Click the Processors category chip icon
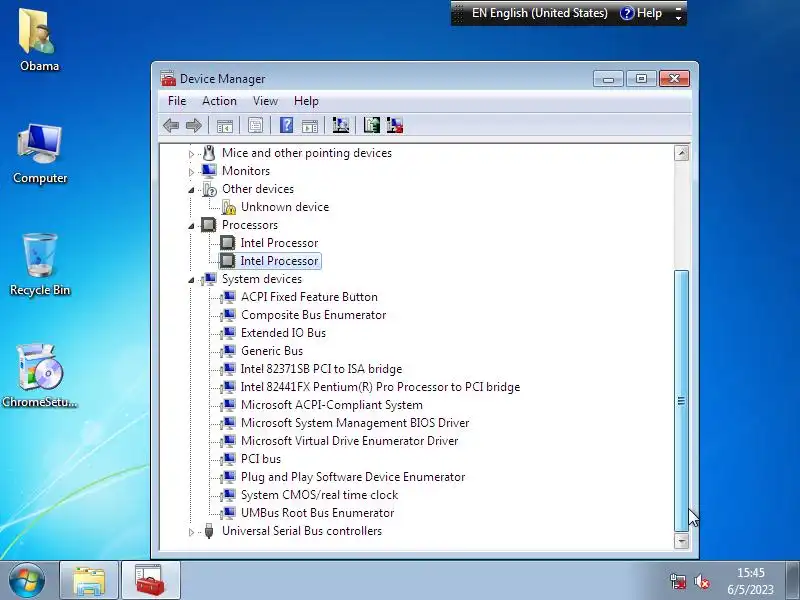 [209, 225]
